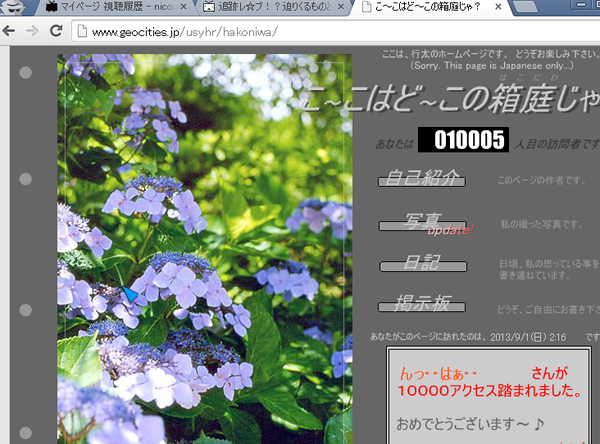Go forward with the arrow button
Screen dimensions: 600x444
(33, 31)
